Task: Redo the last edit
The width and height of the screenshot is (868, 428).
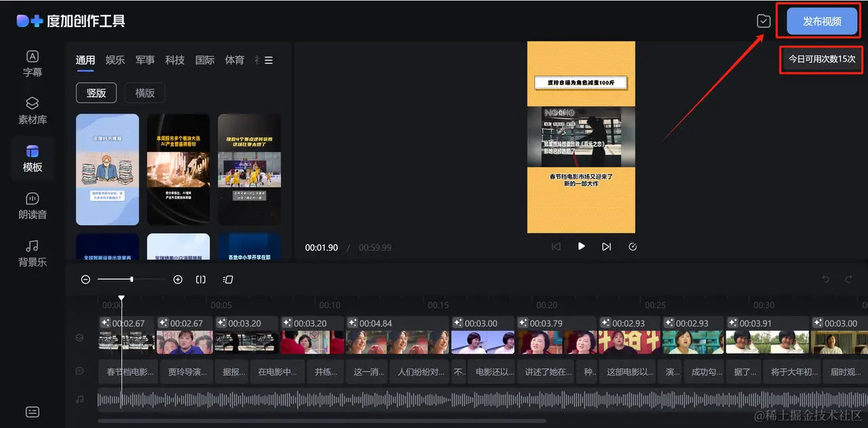Action: point(848,279)
